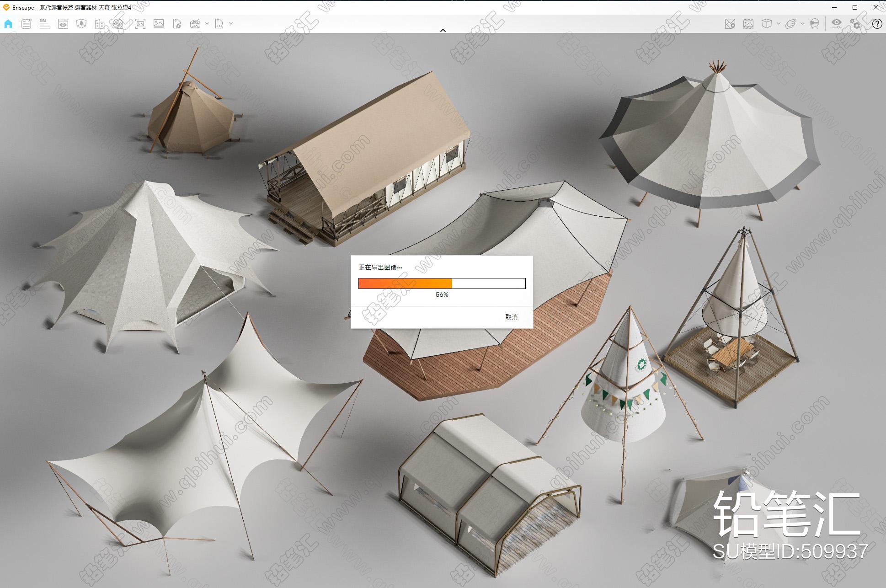Click the 56% progress text
The width and height of the screenshot is (886, 588).
[x=442, y=294]
